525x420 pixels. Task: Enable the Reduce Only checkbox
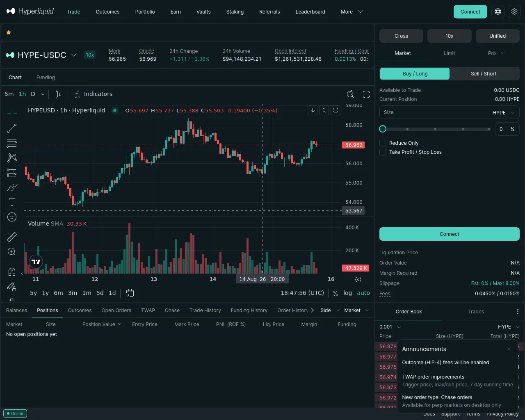click(x=383, y=143)
